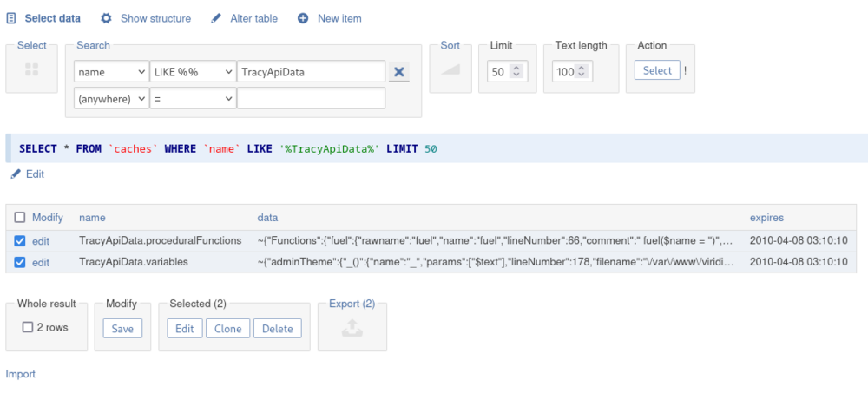
Task: Click the Select data list icon
Action: (x=11, y=18)
